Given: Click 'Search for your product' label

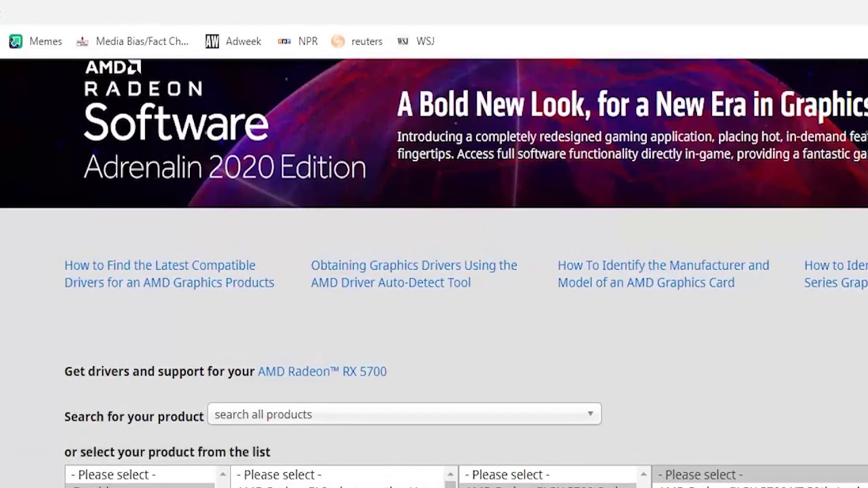Looking at the screenshot, I should [x=134, y=417].
